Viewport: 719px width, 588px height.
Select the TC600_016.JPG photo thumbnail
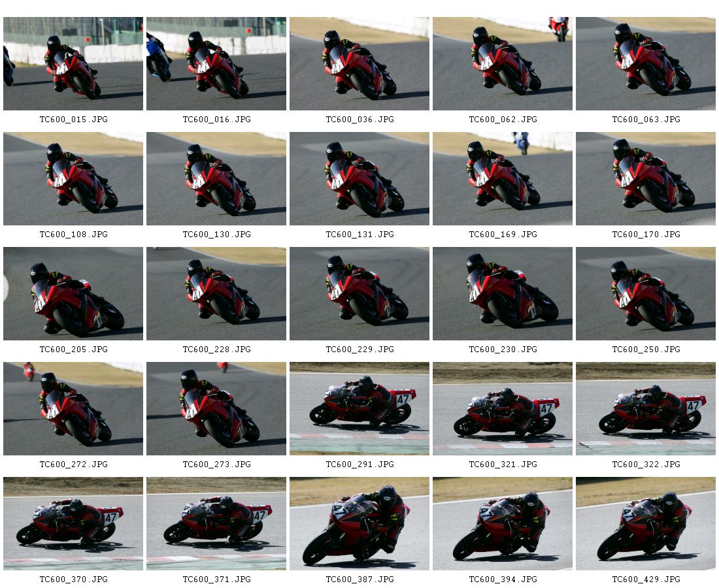(216, 64)
